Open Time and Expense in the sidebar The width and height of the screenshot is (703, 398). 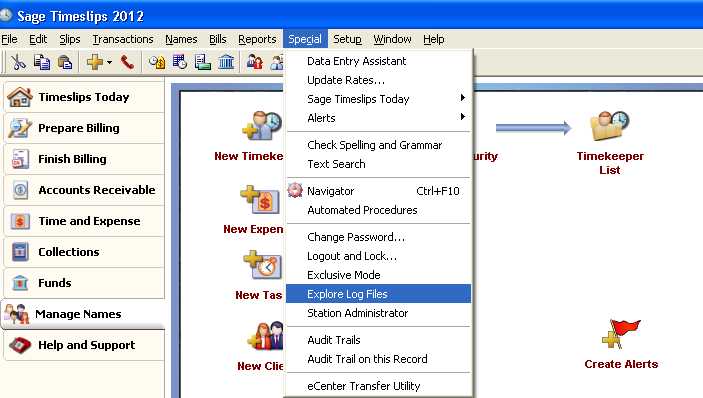pos(84,221)
